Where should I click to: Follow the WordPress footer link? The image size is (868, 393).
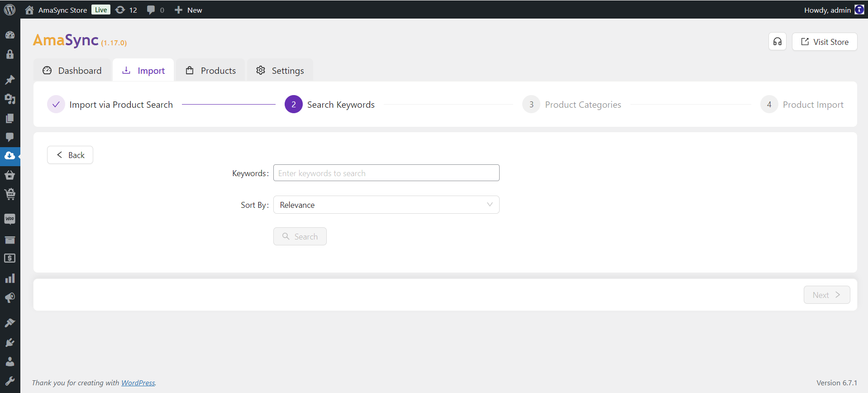click(138, 383)
